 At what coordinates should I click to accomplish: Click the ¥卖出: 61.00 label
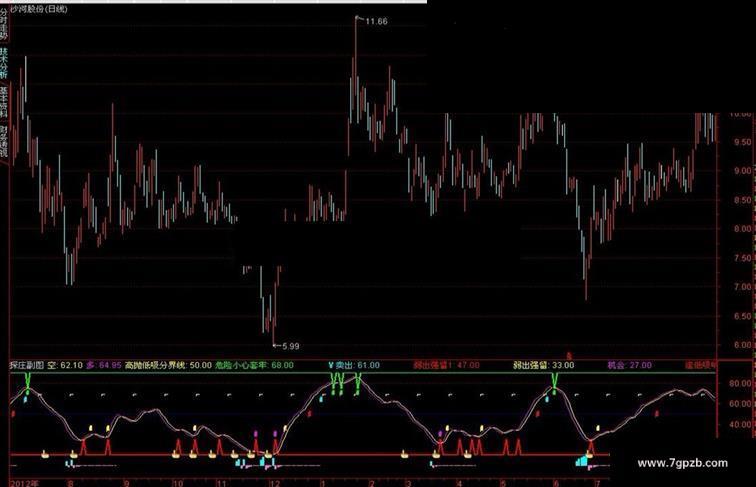tap(354, 365)
